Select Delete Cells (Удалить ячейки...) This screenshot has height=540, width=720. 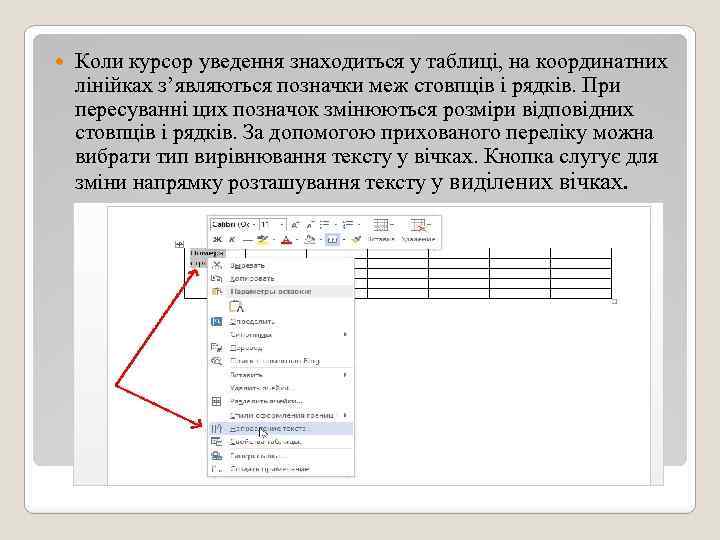281,388
